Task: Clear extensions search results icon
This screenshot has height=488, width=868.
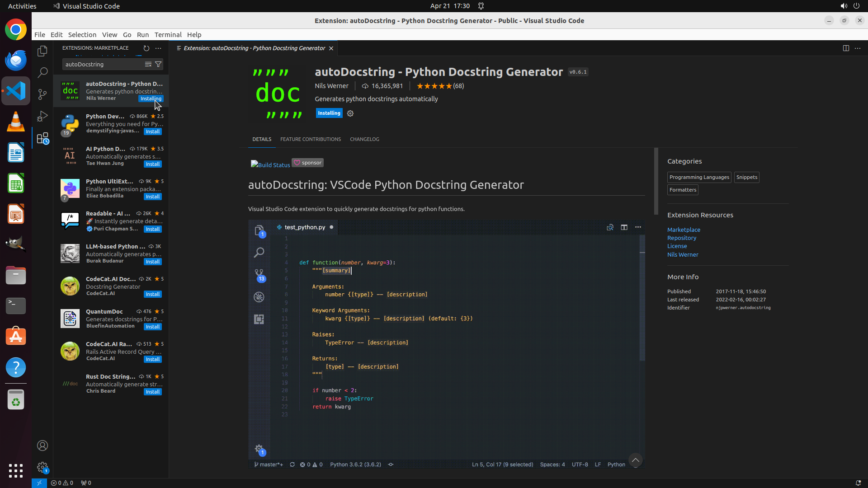Action: (x=148, y=64)
